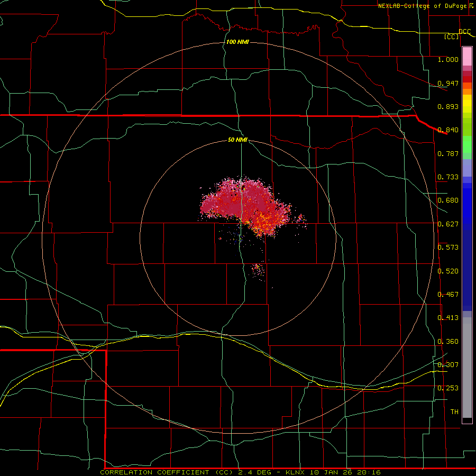Click the [CC] product label above legend
This screenshot has width=476, height=476.
[x=452, y=36]
